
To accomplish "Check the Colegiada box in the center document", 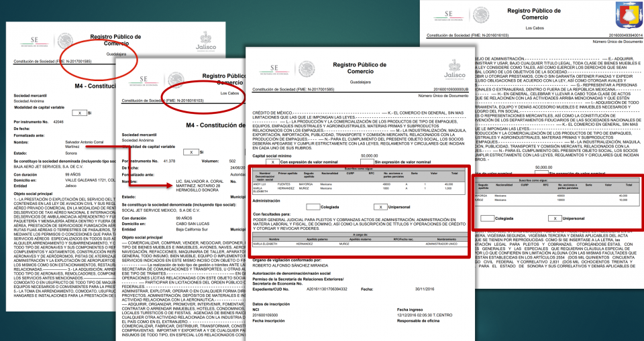I will [313, 207].
